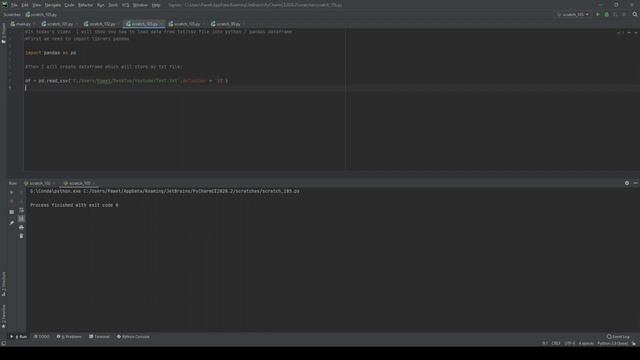Screen dimensions: 640x360
Task: Click Run with Coverage icon in toolbar
Action: coord(615,14)
